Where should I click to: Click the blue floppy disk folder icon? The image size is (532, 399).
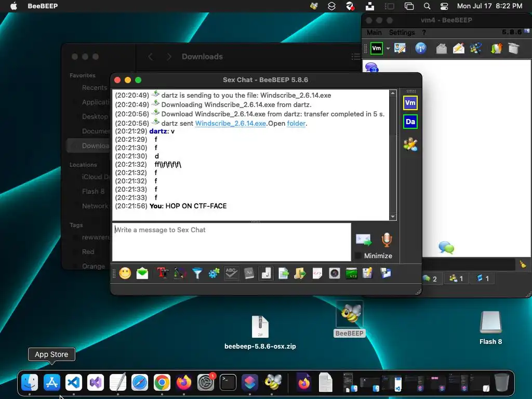coord(385,273)
